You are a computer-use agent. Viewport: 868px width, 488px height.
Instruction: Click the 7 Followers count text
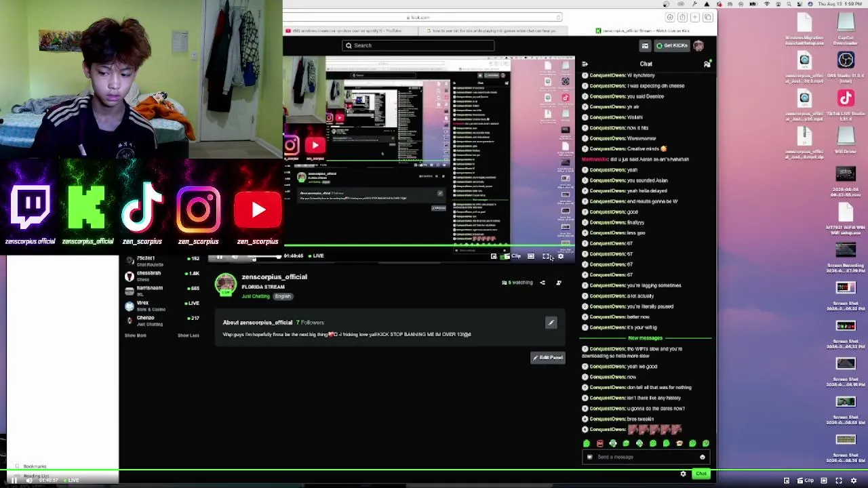[x=310, y=323]
